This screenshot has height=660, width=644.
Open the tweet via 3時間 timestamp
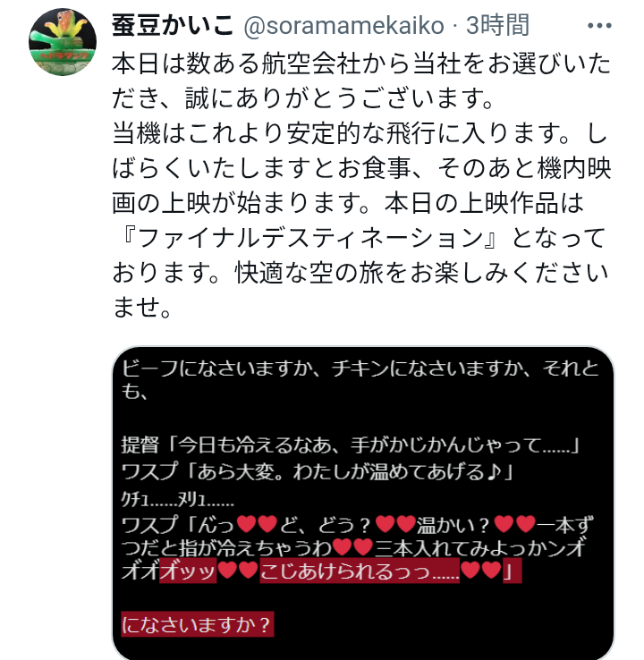point(497,26)
